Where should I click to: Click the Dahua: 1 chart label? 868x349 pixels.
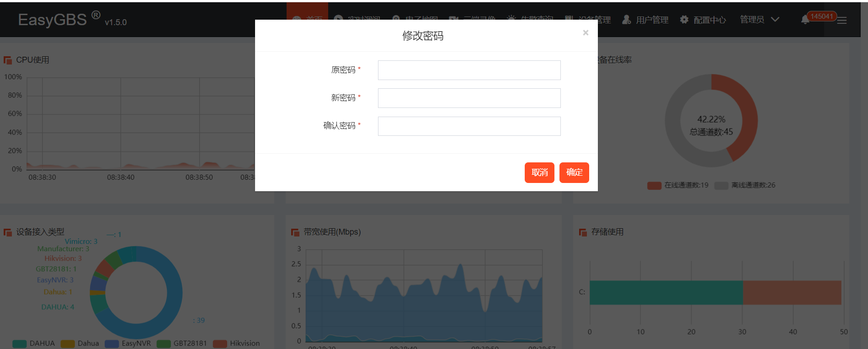tap(58, 292)
